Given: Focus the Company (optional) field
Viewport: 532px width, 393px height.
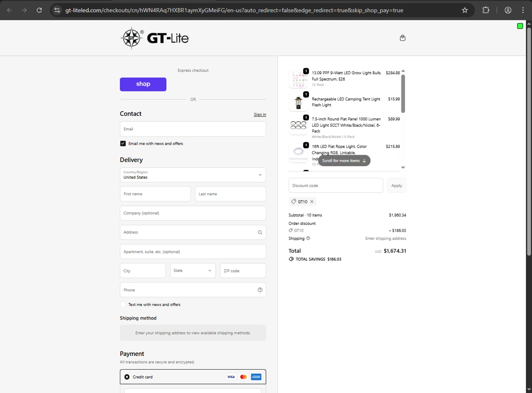Looking at the screenshot, I should (x=193, y=213).
